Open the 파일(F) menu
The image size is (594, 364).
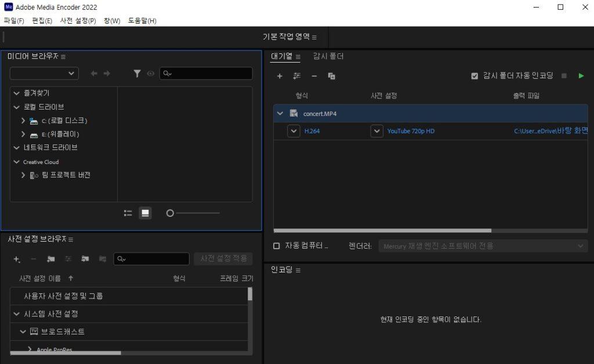click(x=14, y=20)
